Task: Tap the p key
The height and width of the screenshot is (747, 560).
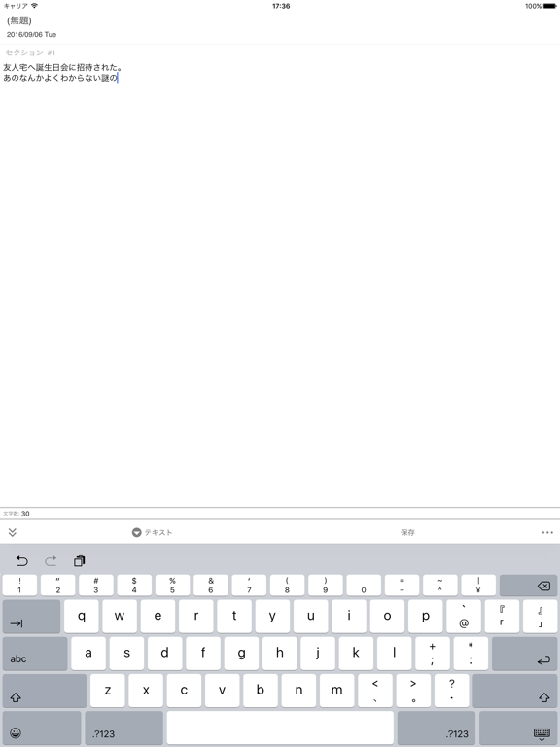Action: click(x=426, y=617)
